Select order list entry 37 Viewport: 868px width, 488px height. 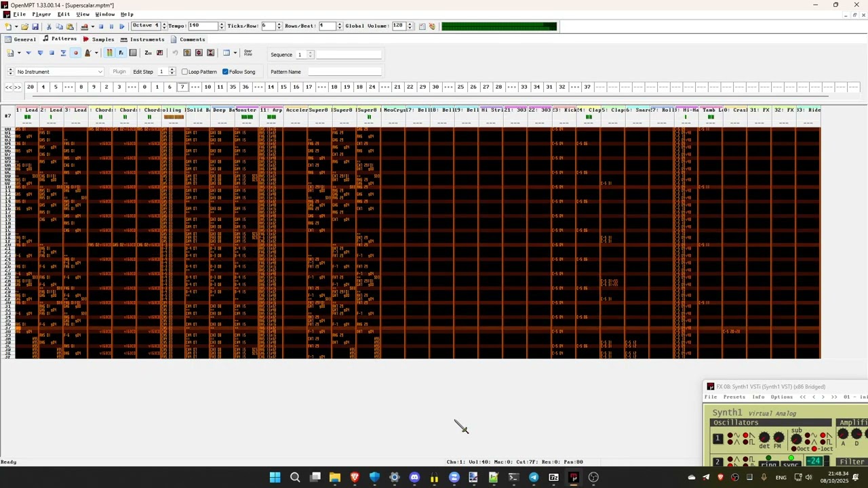(587, 87)
